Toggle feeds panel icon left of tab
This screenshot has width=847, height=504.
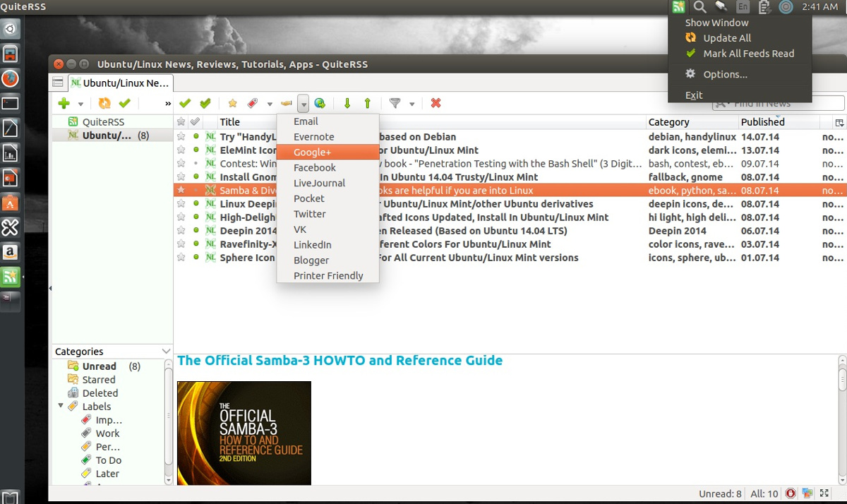pos(58,83)
